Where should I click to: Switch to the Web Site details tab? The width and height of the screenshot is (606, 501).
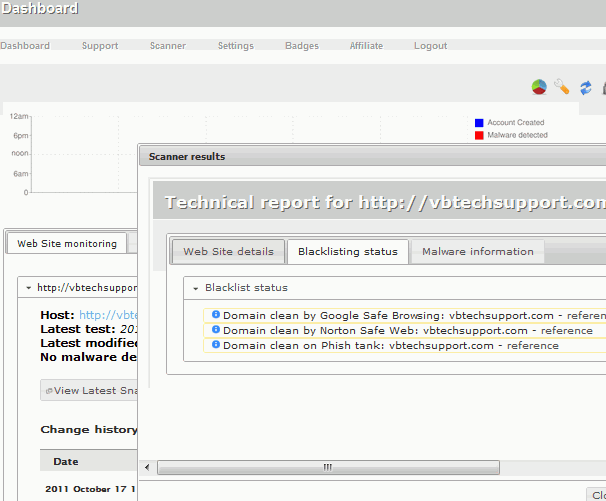point(229,252)
